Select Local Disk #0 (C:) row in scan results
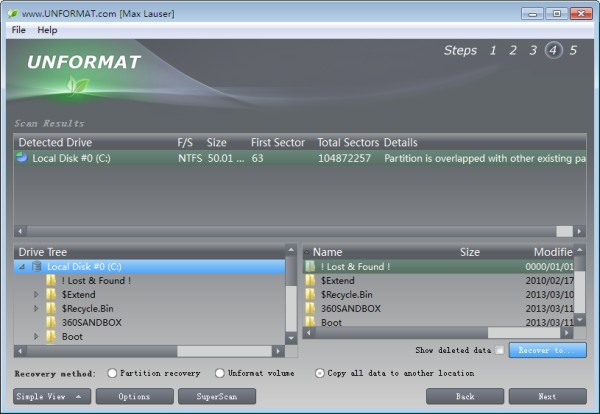Viewport: 600px width, 414px height. tap(300, 158)
